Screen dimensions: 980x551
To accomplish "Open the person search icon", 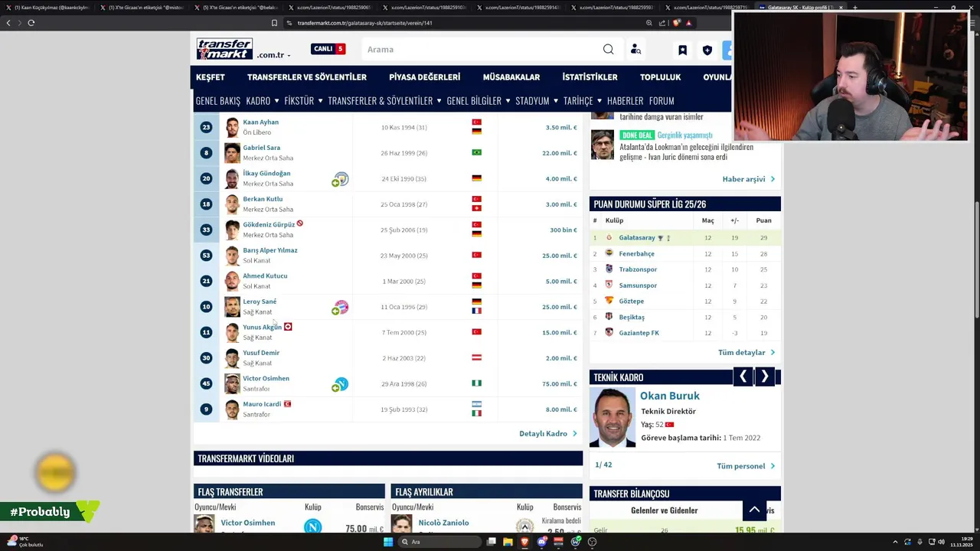I will 635,49.
